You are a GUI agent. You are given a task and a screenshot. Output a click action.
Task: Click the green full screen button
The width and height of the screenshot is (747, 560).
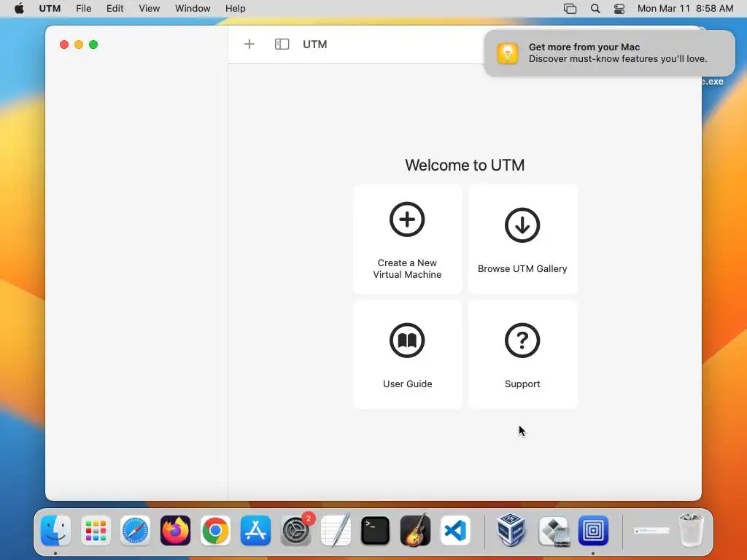(x=93, y=44)
